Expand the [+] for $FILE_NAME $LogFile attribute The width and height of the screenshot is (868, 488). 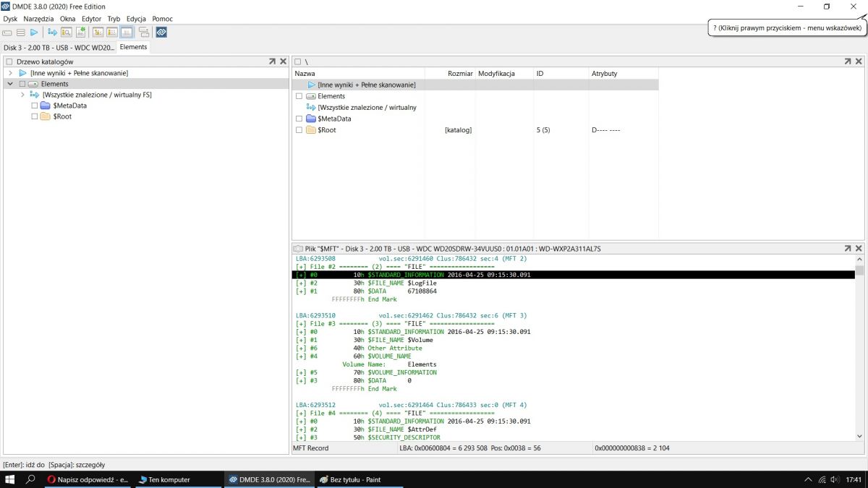[301, 283]
